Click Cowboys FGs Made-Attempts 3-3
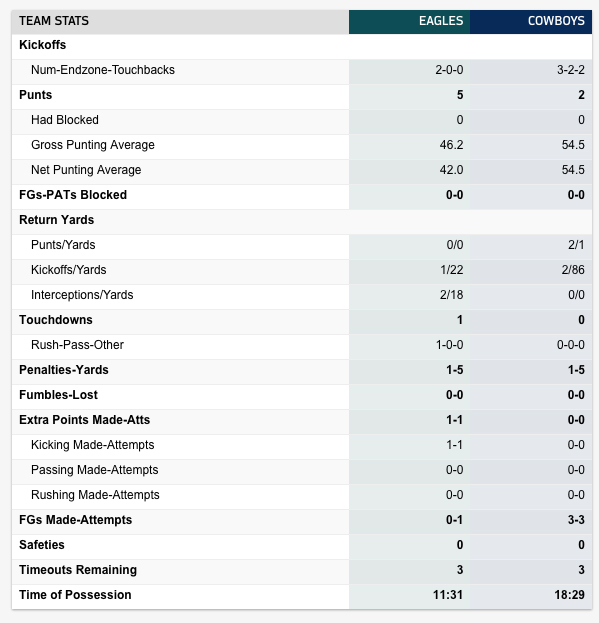This screenshot has width=599, height=623. (576, 520)
